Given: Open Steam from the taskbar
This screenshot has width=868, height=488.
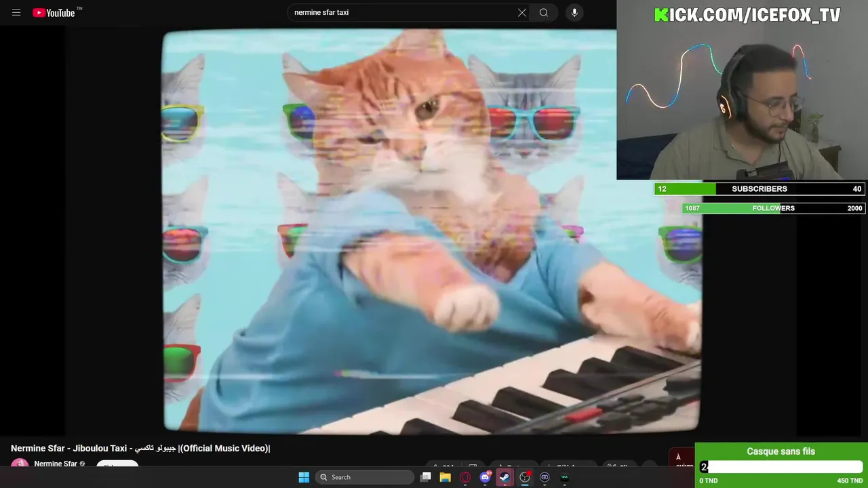Looking at the screenshot, I should pyautogui.click(x=505, y=477).
